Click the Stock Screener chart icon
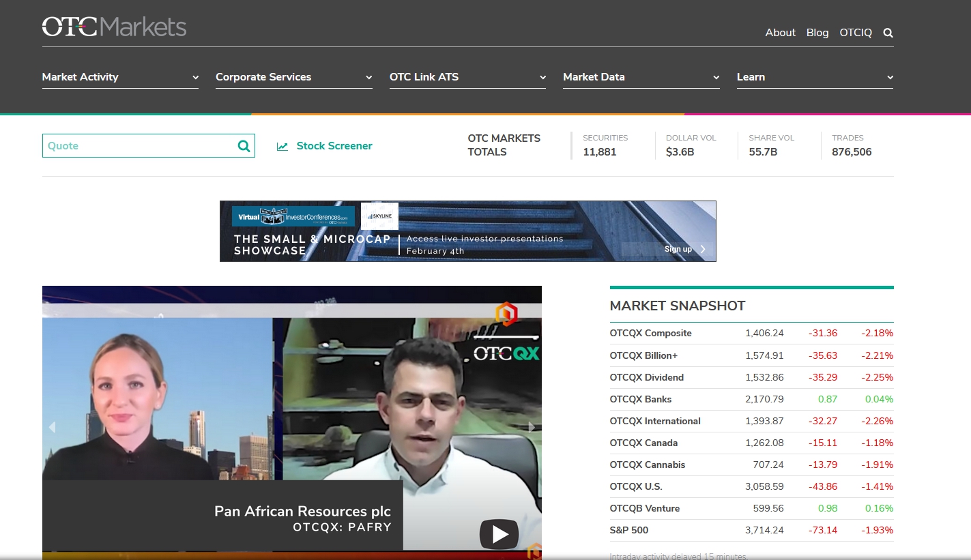The height and width of the screenshot is (560, 971). point(282,146)
